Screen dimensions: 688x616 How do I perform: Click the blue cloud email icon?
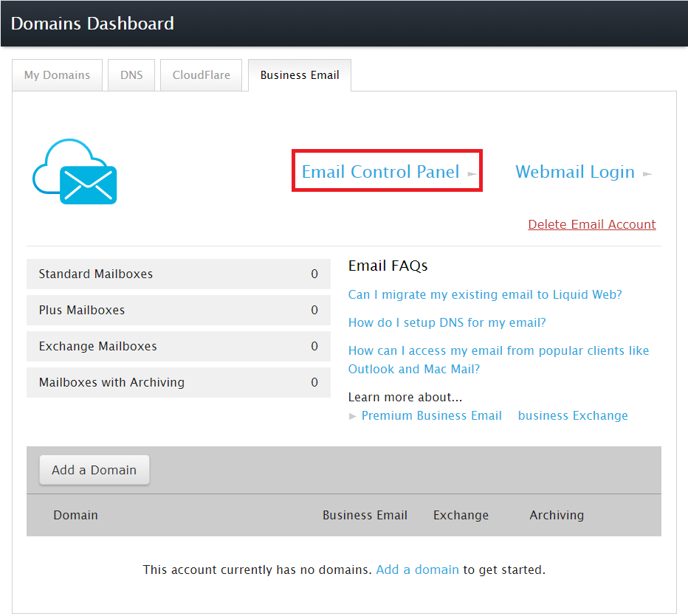pos(74,171)
